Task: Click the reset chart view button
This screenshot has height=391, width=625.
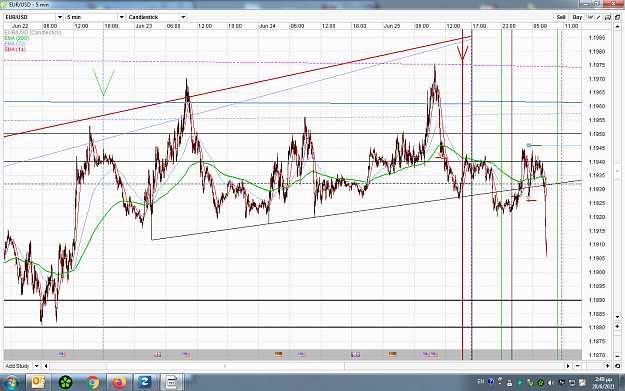Action: coord(617,366)
